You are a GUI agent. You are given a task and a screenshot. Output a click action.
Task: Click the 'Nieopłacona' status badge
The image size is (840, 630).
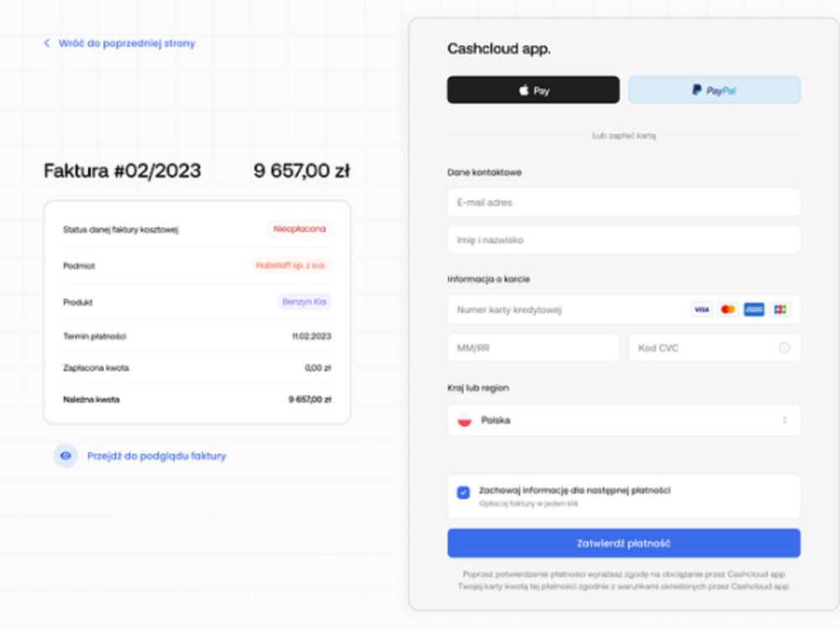click(x=300, y=228)
